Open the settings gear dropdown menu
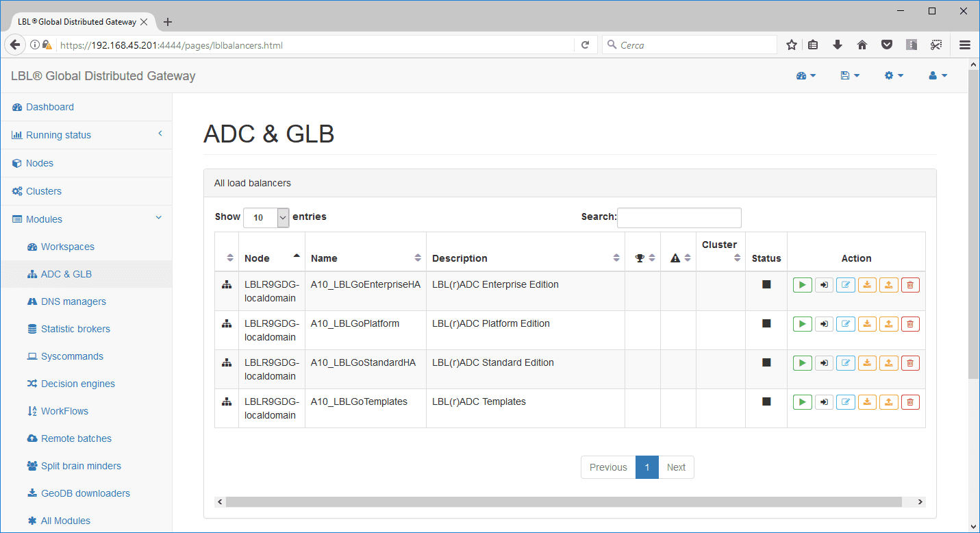 point(894,75)
